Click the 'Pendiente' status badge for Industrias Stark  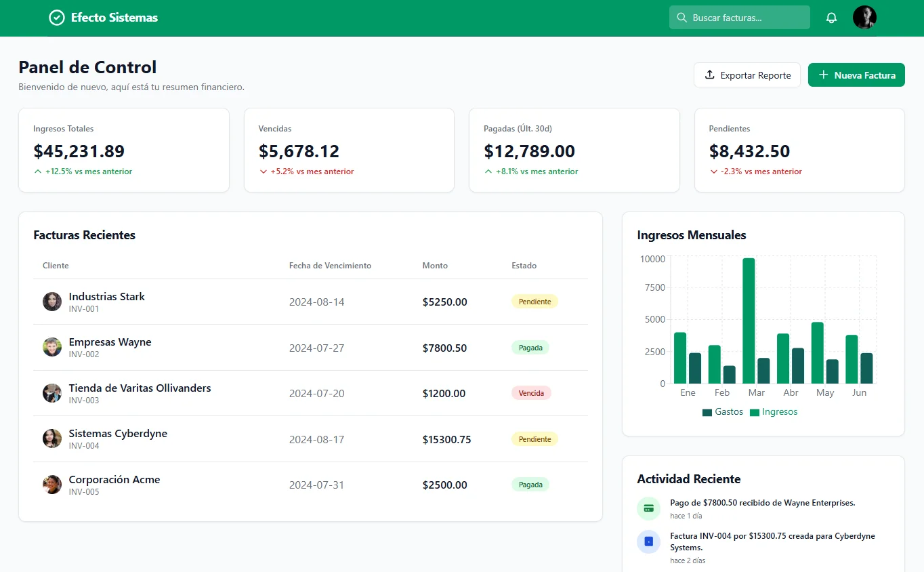point(534,301)
